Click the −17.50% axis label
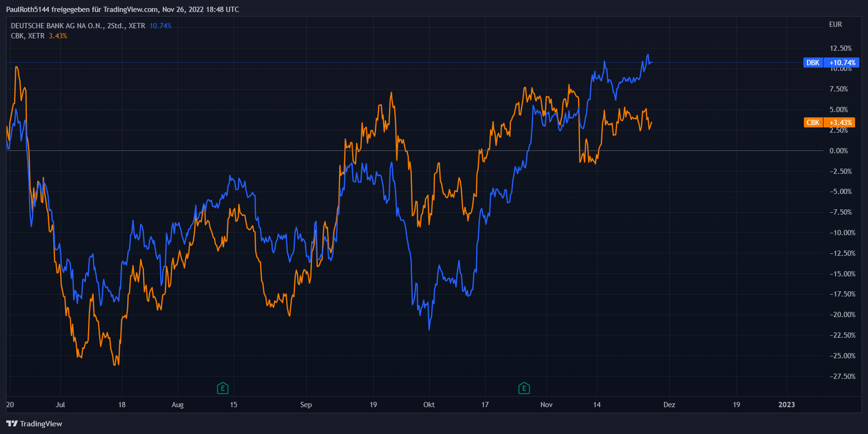 coord(842,294)
